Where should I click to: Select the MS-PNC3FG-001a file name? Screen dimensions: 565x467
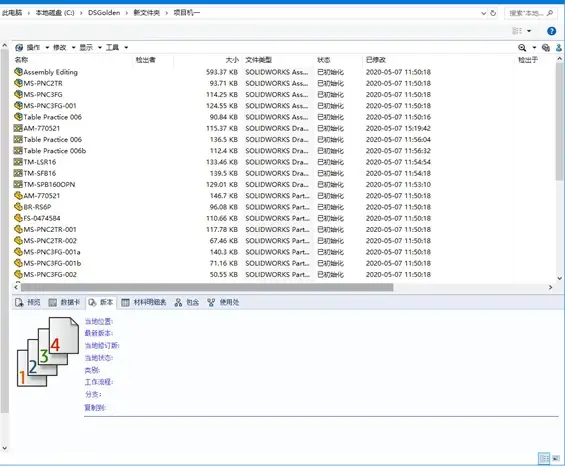point(52,252)
